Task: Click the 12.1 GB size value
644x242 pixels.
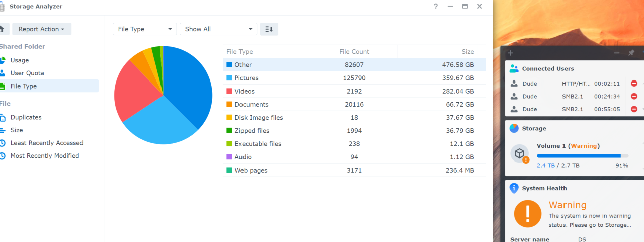Action: [462, 144]
